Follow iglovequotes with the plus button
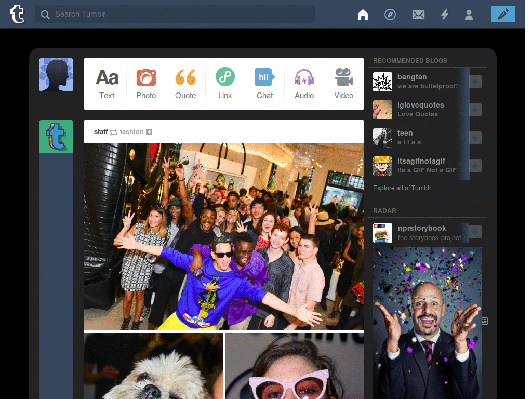The width and height of the screenshot is (532, 399). point(475,110)
